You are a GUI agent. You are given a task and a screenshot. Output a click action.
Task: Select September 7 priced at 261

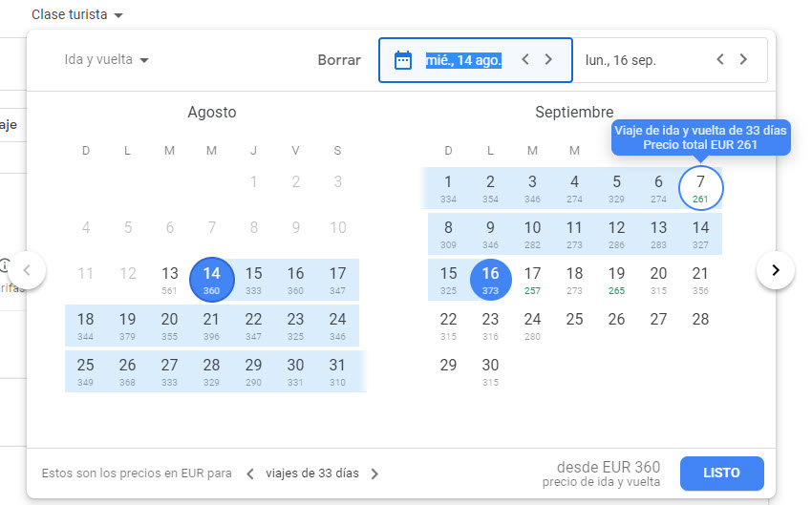pos(700,187)
